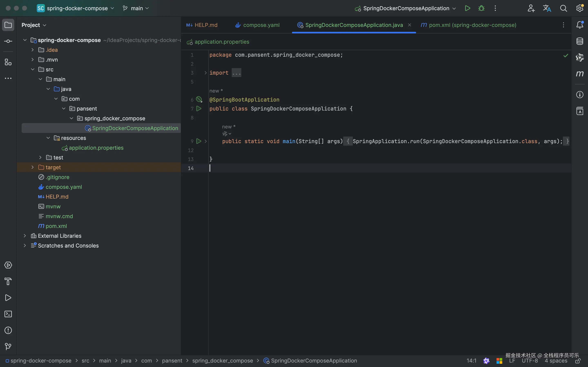Viewport: 588px width, 367px height.
Task: Click the Notifications bell icon
Action: click(x=580, y=25)
